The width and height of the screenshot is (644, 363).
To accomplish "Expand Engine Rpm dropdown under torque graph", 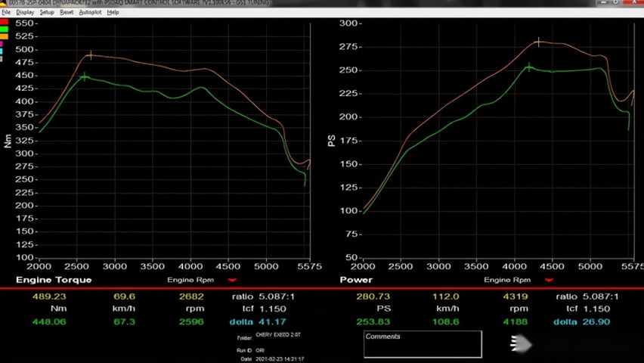I will click(232, 280).
